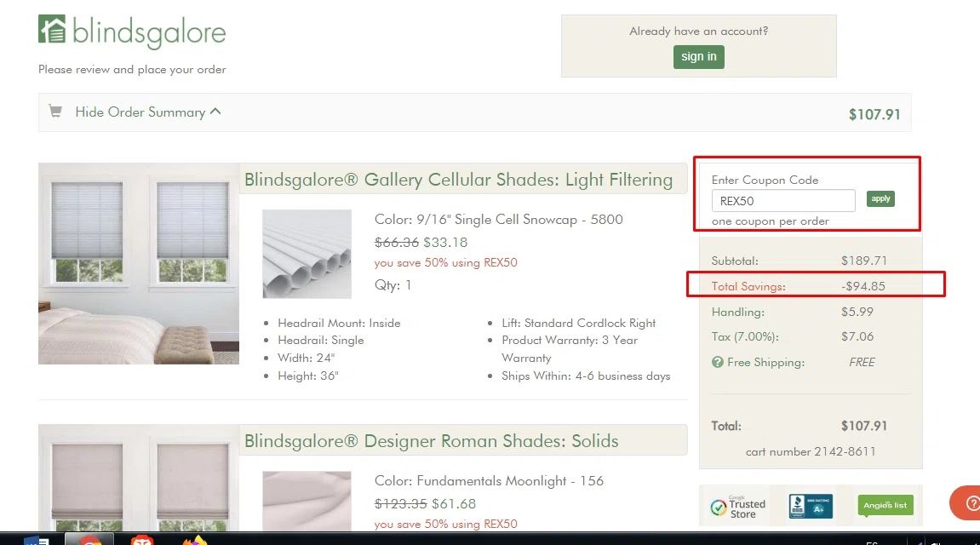The width and height of the screenshot is (980, 545).
Task: Click the Snowcap cellular fabric swatch image
Action: click(x=307, y=254)
